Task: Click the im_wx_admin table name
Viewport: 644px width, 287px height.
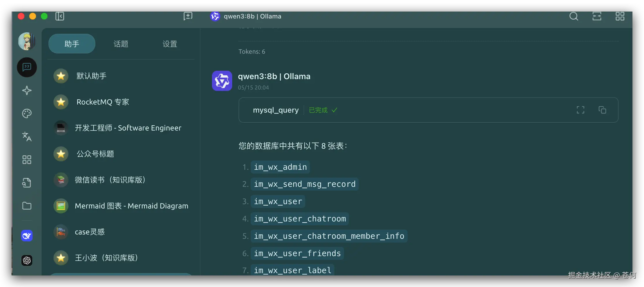Action: pyautogui.click(x=280, y=167)
